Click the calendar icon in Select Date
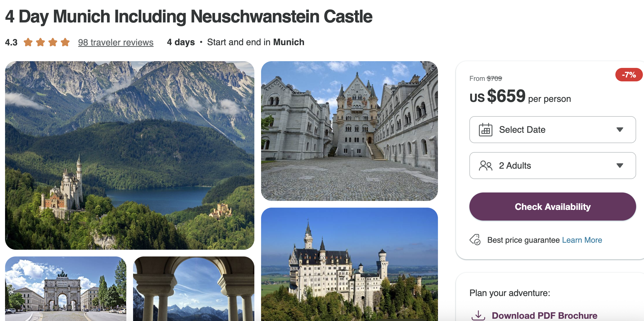 [485, 130]
